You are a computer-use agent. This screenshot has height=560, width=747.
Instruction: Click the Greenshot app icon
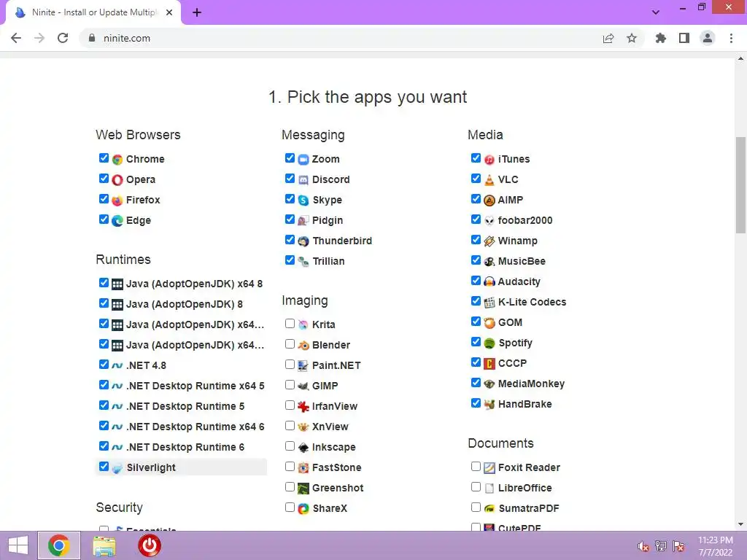303,488
